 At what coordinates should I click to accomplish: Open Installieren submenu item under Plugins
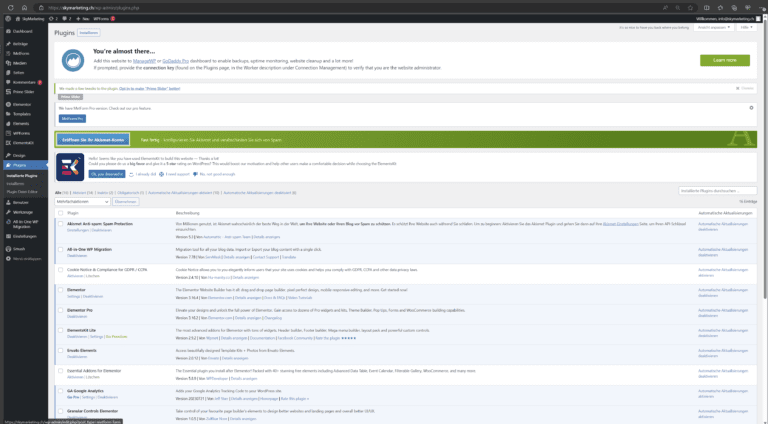pos(15,184)
